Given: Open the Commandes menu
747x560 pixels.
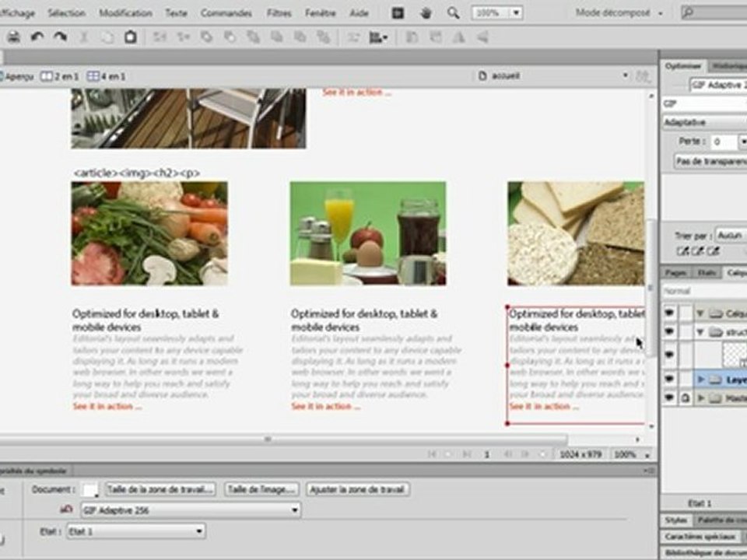Looking at the screenshot, I should 226,13.
